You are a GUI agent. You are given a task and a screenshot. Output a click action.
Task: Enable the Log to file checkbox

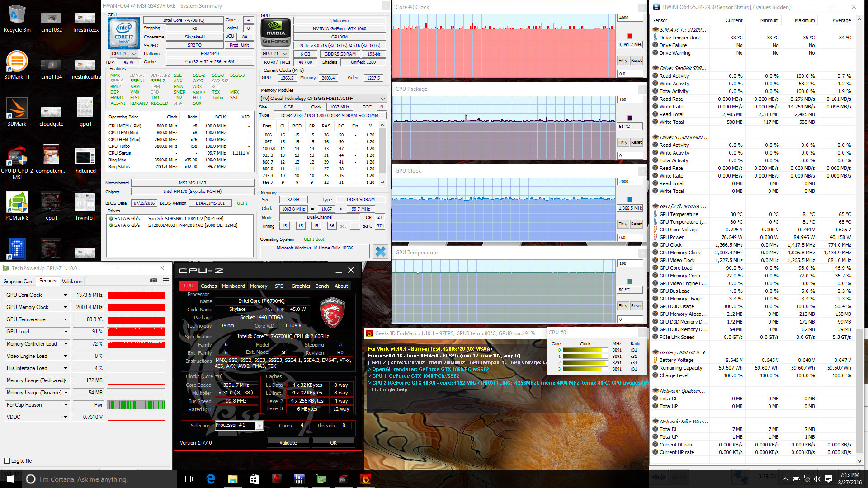click(7, 461)
